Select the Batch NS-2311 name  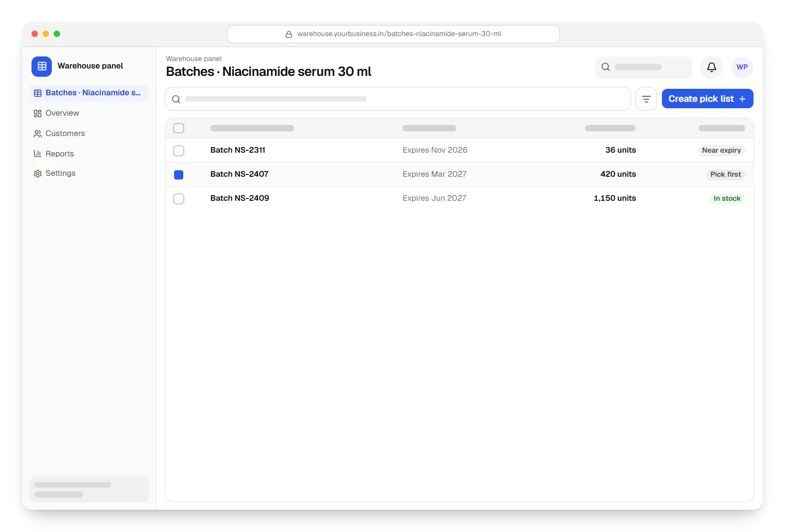pyautogui.click(x=237, y=150)
